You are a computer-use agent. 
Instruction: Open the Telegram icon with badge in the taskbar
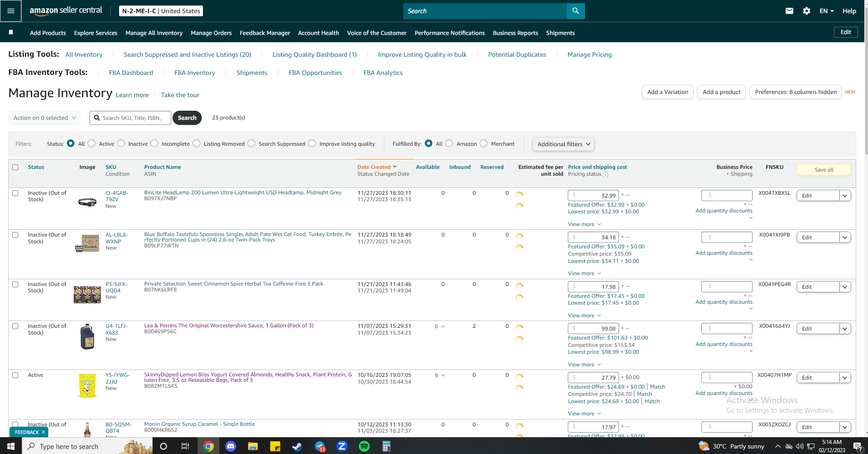320,446
